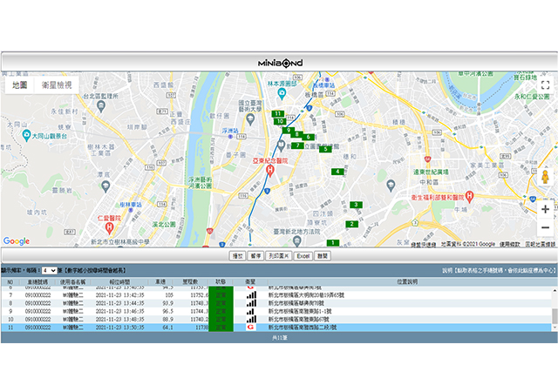The height and width of the screenshot is (392, 558).
Task: Click the signal strength icon in row 7
Action: [251, 295]
